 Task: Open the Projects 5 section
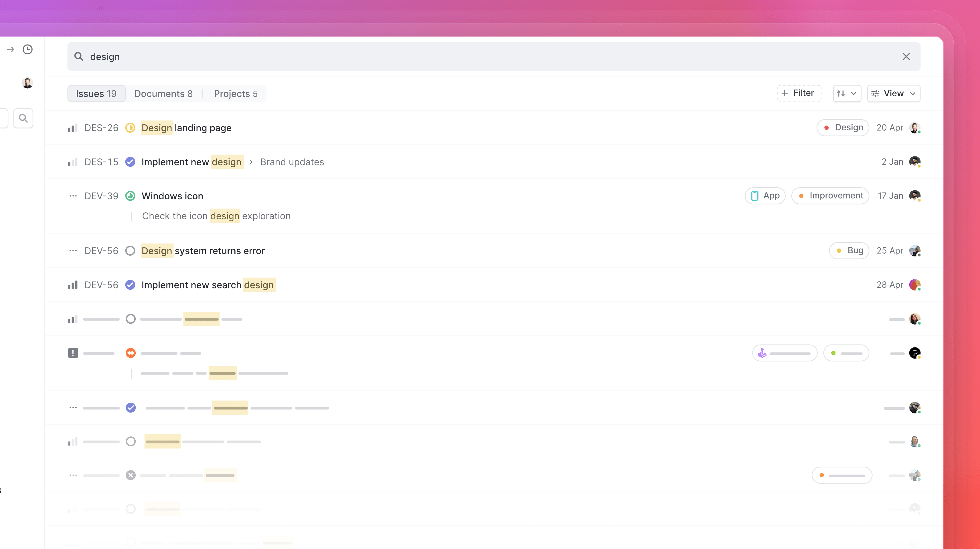236,94
